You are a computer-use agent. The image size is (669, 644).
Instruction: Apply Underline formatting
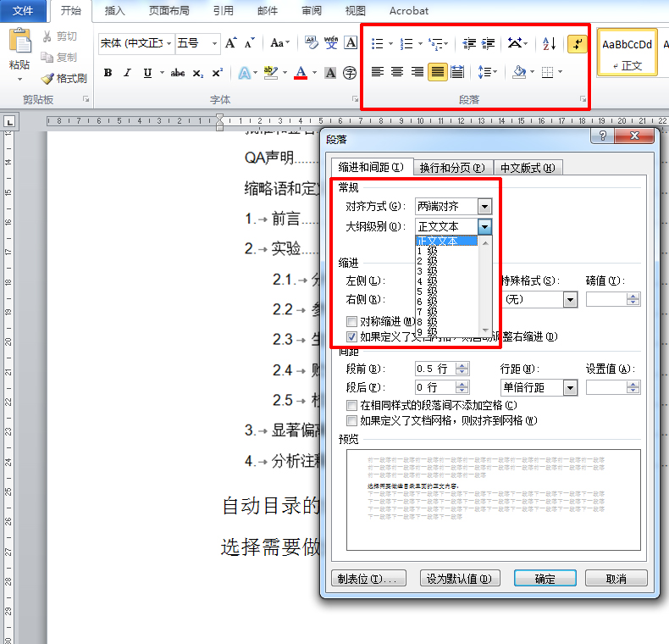[x=147, y=73]
